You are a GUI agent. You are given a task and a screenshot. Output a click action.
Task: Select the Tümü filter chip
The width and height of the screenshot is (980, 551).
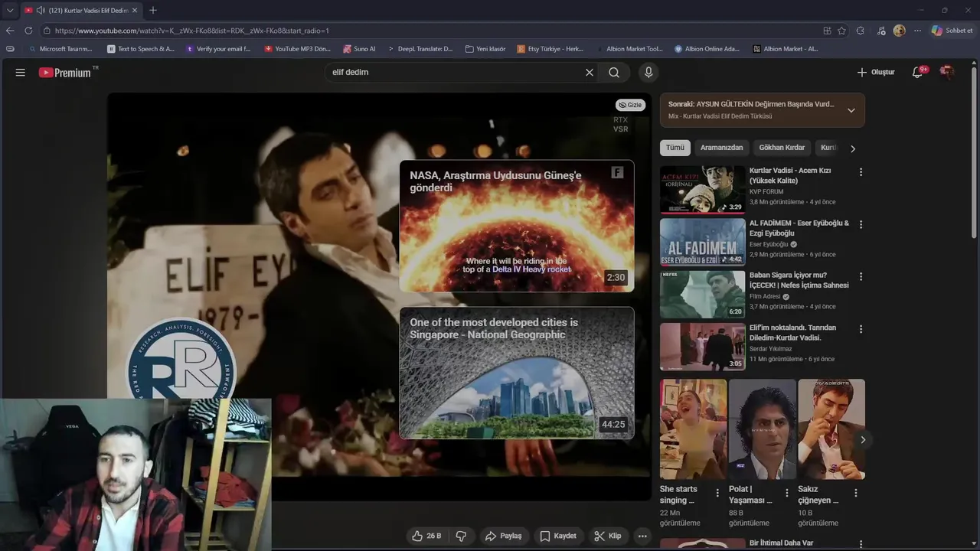coord(675,148)
